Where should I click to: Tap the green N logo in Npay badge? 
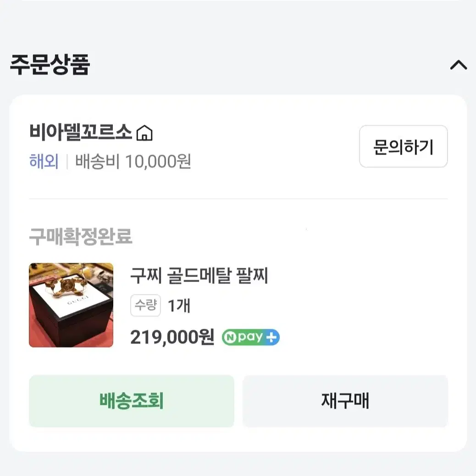(230, 338)
